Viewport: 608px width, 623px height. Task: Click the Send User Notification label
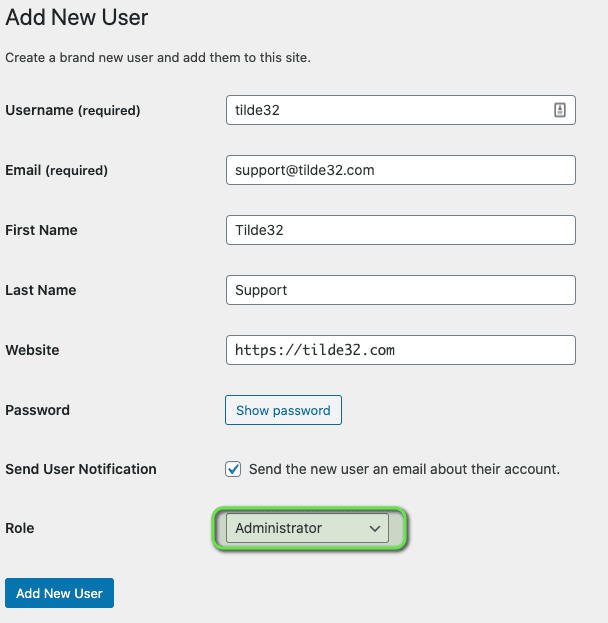click(81, 469)
